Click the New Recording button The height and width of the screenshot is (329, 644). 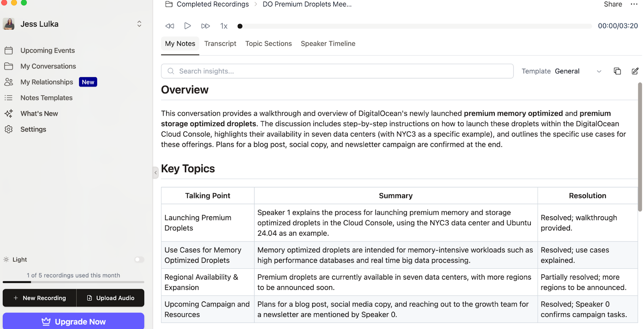40,298
